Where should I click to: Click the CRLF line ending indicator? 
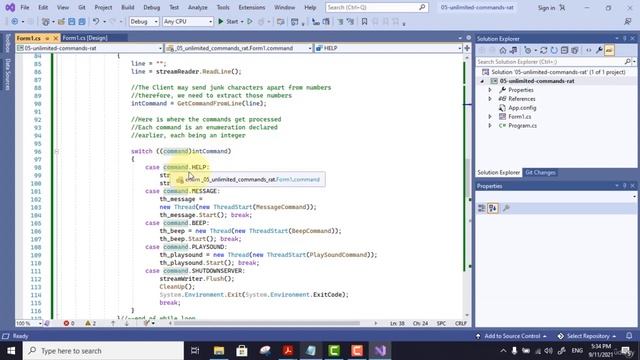tap(460, 323)
